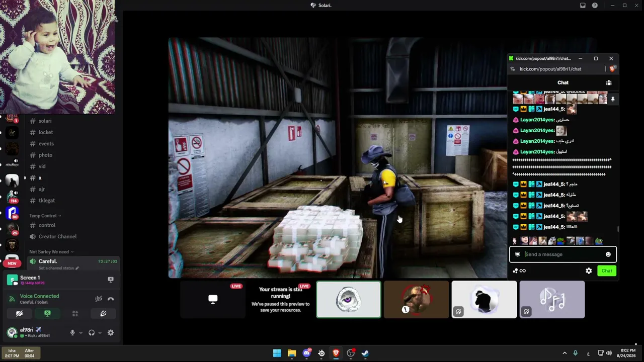644x362 pixels.
Task: Click the live screen share tile
Action: pyautogui.click(x=213, y=300)
